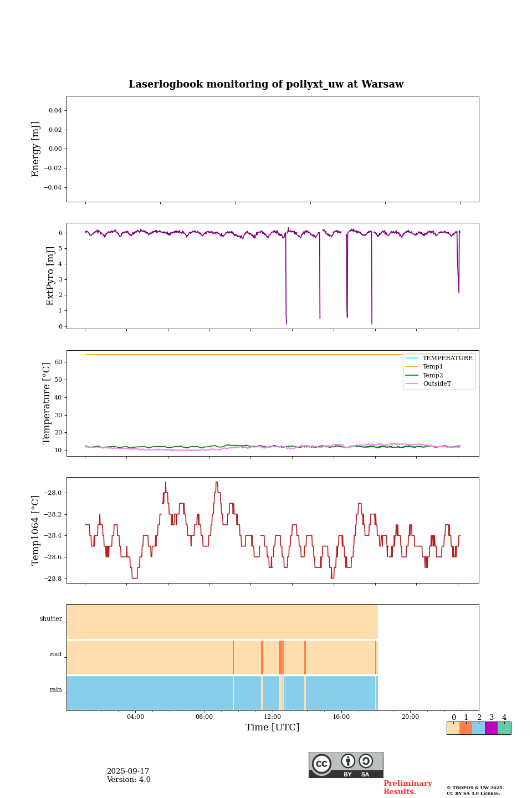Click the date 2025-09-17 text
532x798 pixels.
point(128,771)
